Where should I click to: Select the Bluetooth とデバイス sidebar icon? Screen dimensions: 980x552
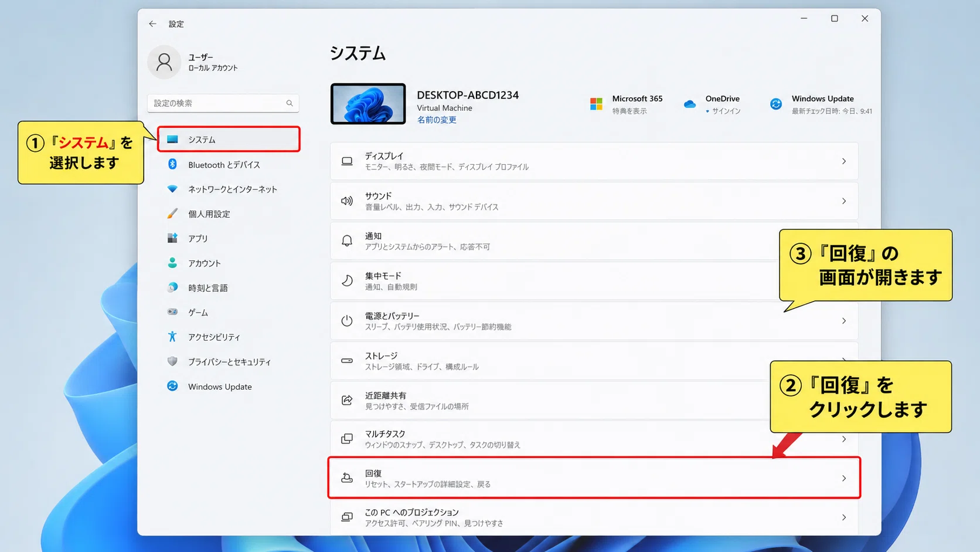pyautogui.click(x=172, y=164)
